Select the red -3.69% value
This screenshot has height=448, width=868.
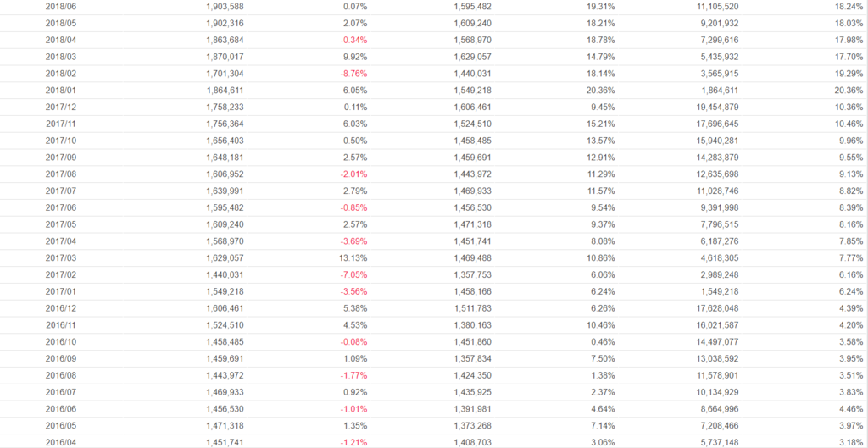click(353, 241)
